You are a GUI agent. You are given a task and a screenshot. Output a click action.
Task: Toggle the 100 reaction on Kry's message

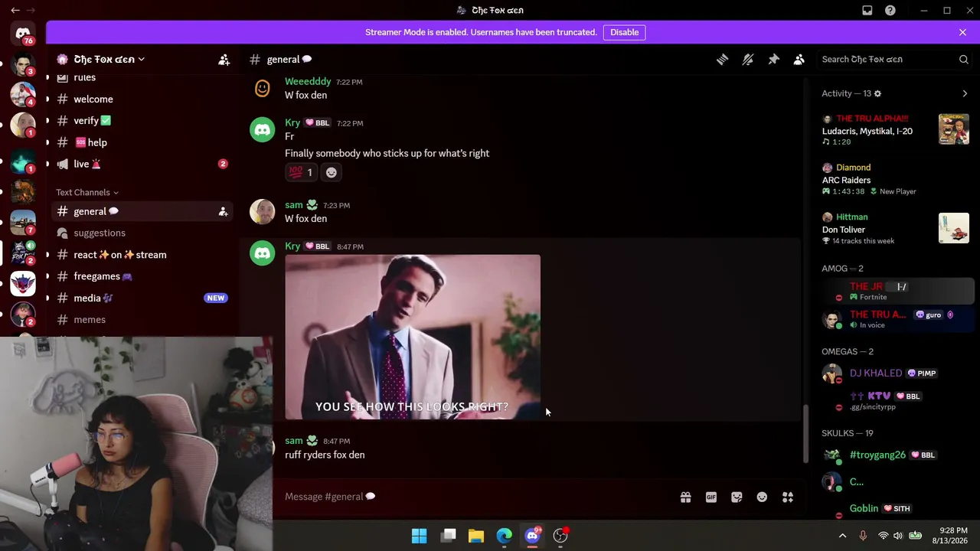[x=301, y=173]
